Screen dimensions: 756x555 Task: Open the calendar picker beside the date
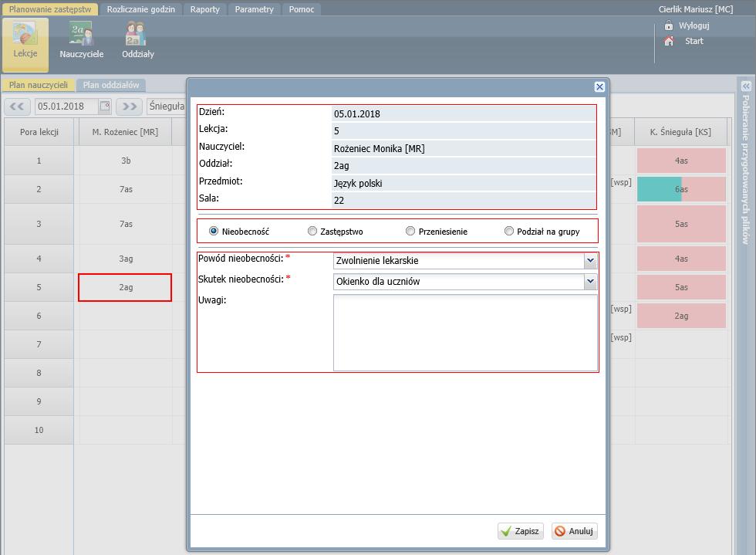coord(105,107)
